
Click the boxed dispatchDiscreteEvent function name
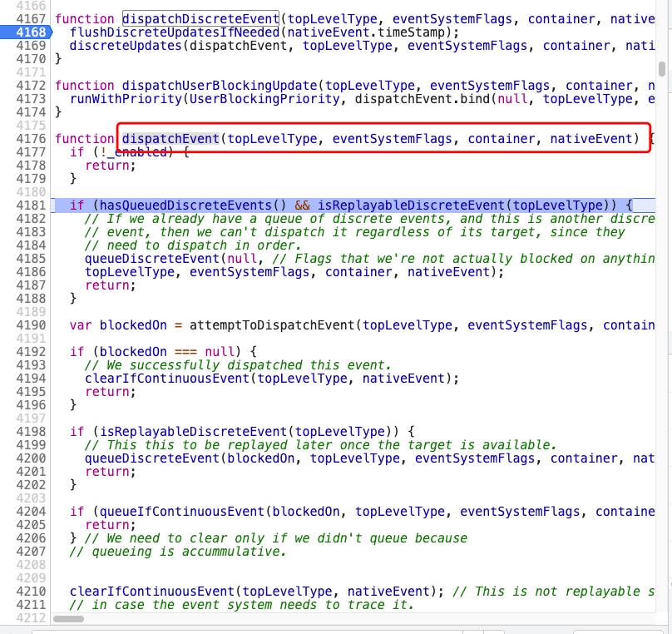(x=200, y=19)
